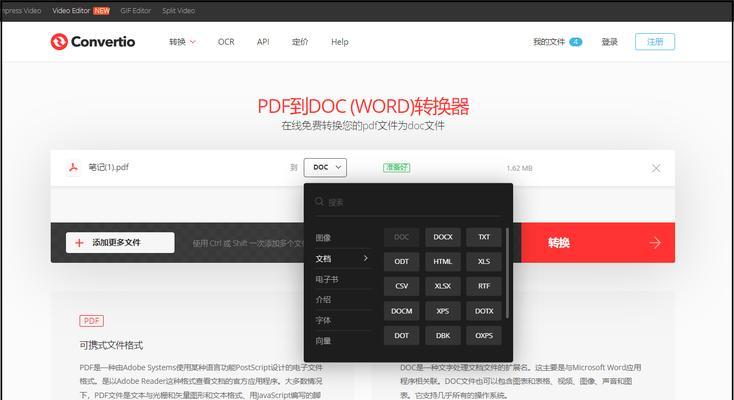
Task: Expand the 转换 menu in navbar
Action: coord(182,42)
